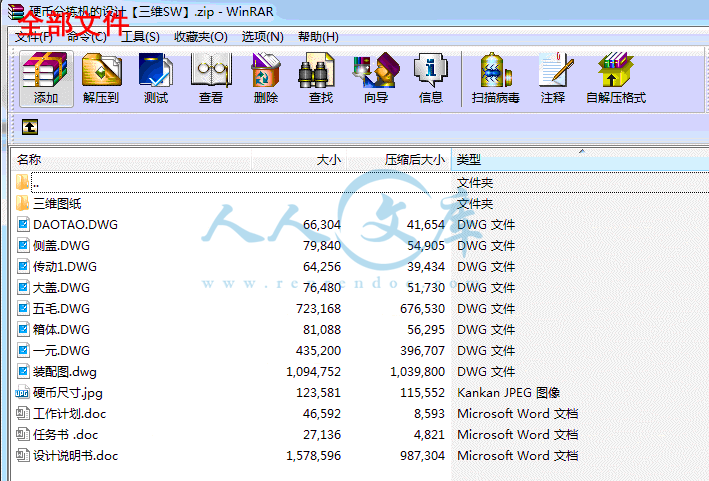Open the 查看 (View) tool

(x=211, y=78)
